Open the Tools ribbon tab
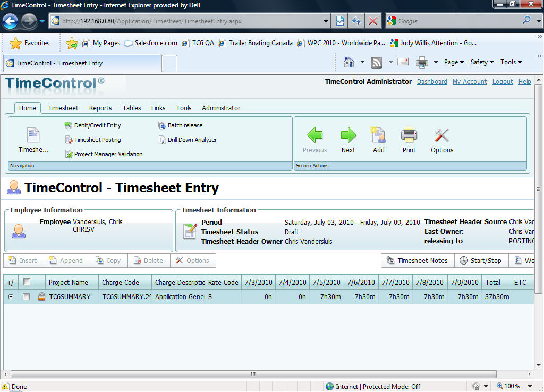Viewport: 544px width, 392px height. (x=183, y=108)
